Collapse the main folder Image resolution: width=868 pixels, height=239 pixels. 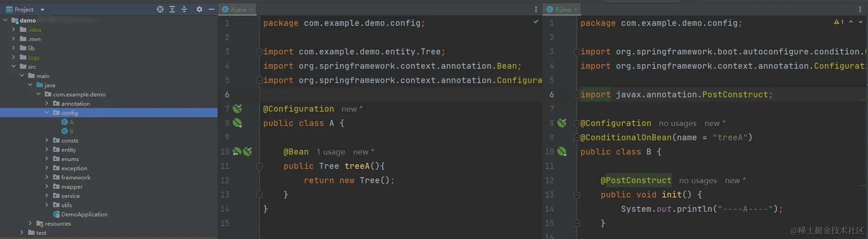click(x=22, y=76)
